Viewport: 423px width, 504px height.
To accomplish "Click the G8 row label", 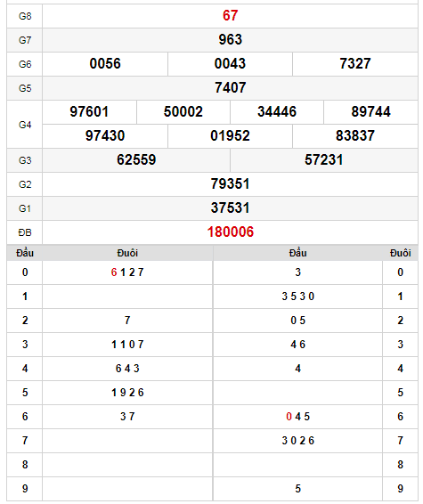I will tap(25, 16).
